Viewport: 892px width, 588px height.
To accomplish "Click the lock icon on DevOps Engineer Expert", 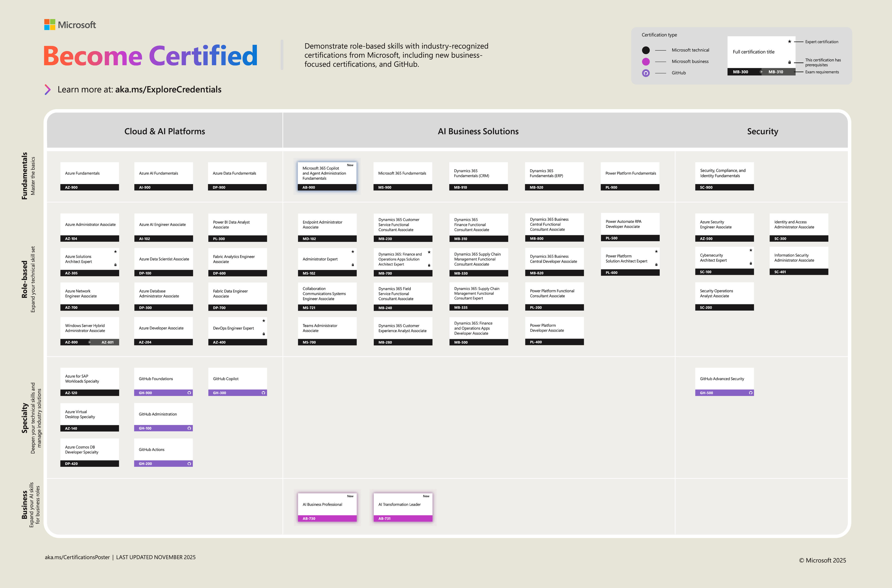I will pos(263,334).
